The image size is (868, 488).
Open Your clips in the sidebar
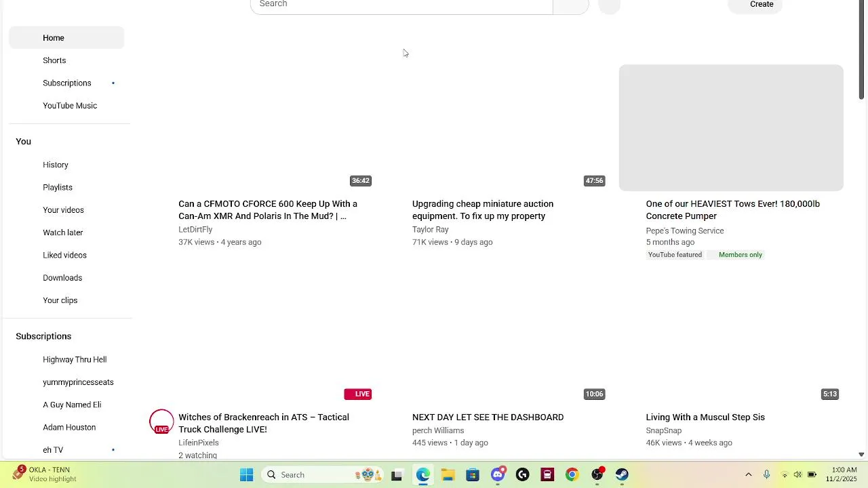click(x=66, y=300)
